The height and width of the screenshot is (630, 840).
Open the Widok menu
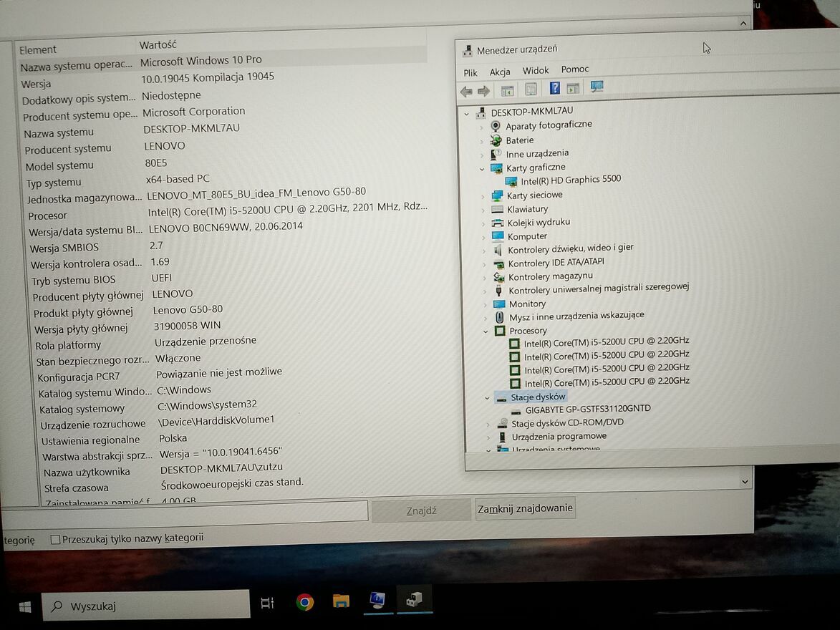535,70
